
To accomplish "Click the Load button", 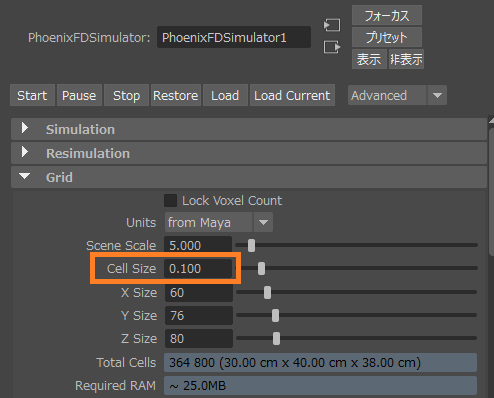I will pyautogui.click(x=225, y=95).
